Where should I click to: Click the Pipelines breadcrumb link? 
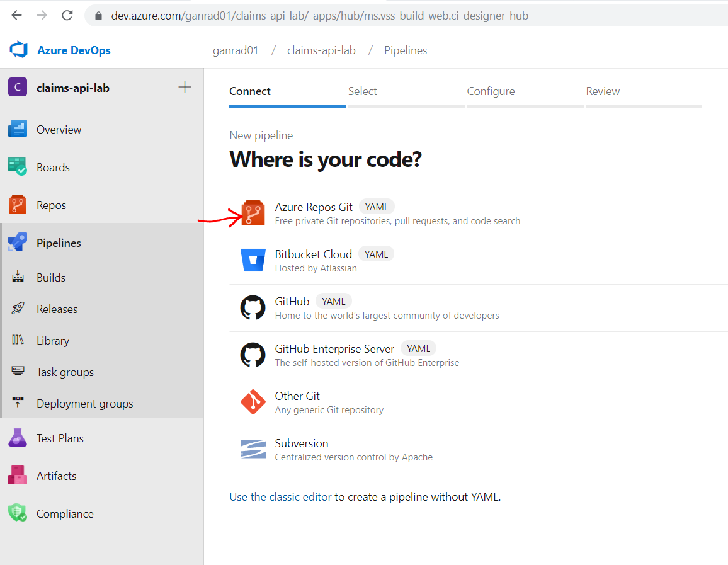coord(406,50)
